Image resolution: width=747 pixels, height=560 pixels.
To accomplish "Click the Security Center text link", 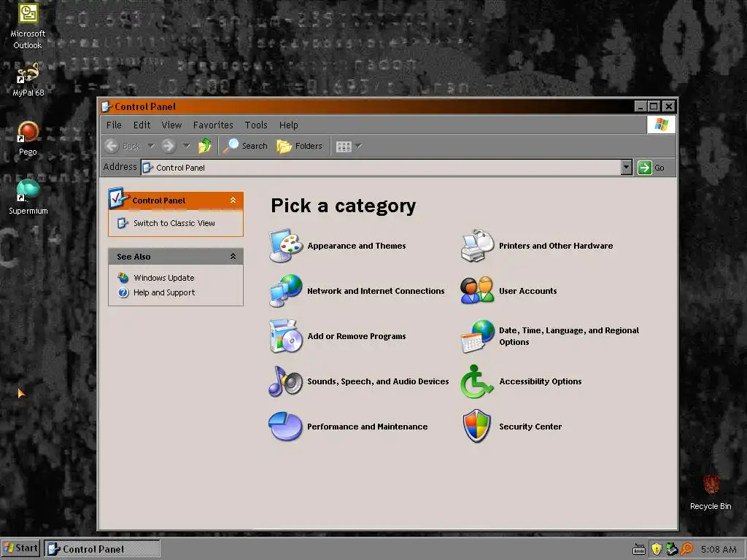I will [530, 427].
